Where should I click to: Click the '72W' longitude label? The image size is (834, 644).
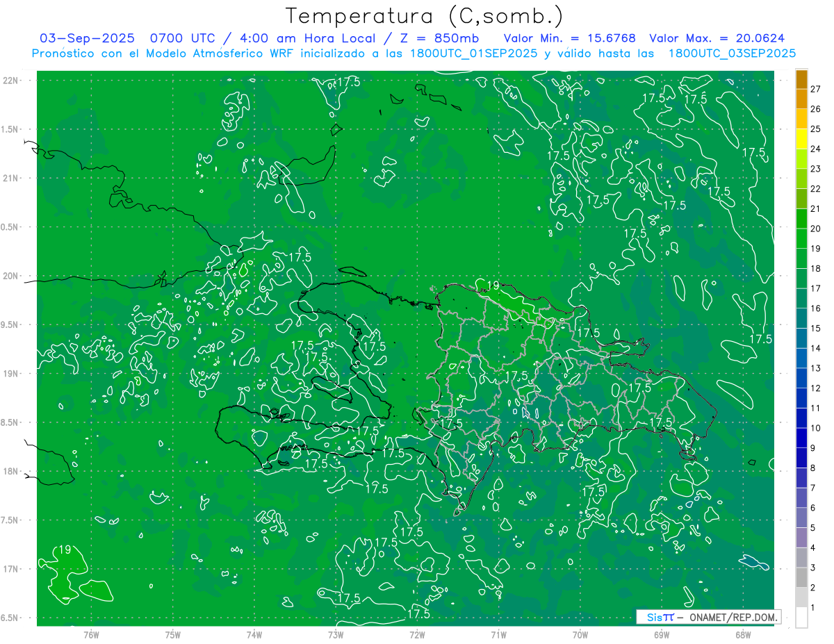pos(417,635)
